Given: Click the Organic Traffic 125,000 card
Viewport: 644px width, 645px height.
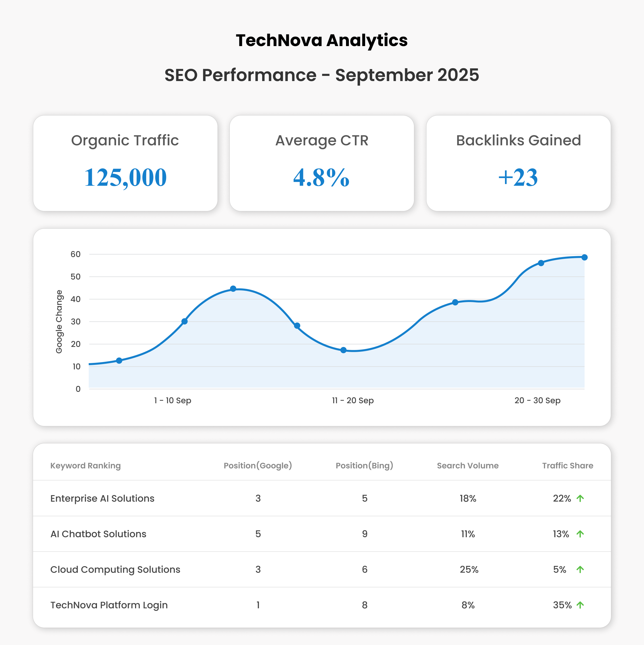Looking at the screenshot, I should click(125, 163).
